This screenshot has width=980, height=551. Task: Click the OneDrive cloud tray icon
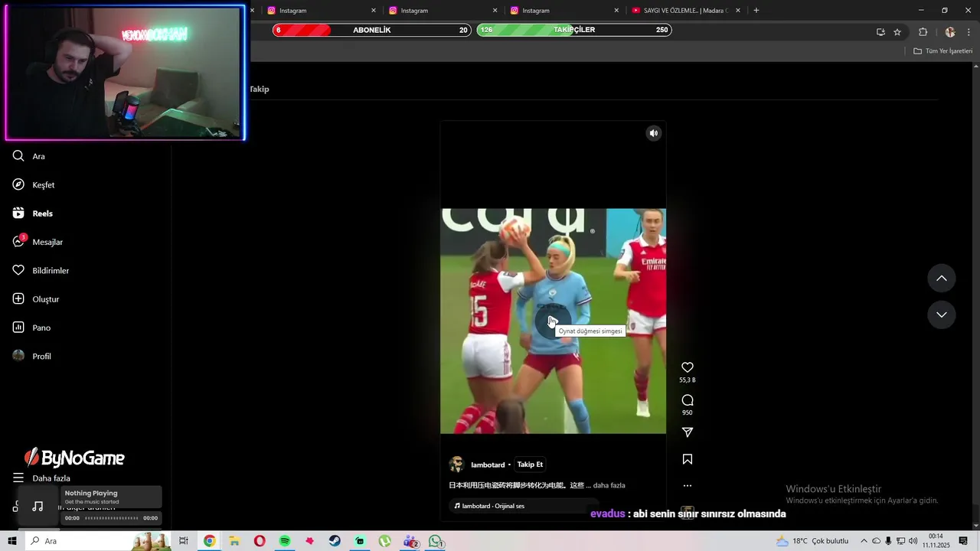tap(876, 541)
